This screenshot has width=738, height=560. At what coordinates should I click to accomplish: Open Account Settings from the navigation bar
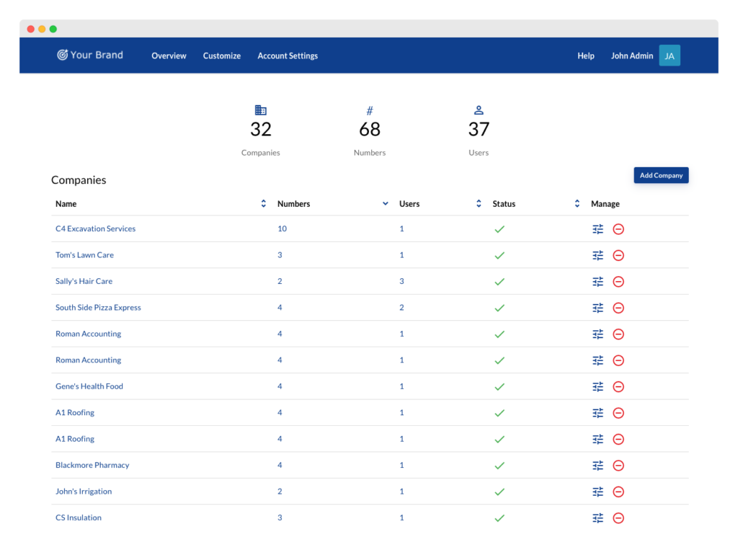coord(288,55)
